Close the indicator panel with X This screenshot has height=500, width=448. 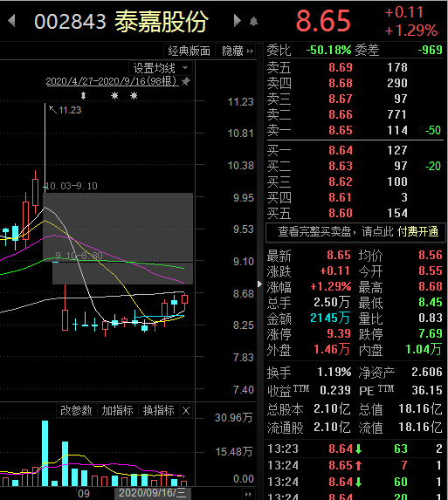click(x=186, y=411)
